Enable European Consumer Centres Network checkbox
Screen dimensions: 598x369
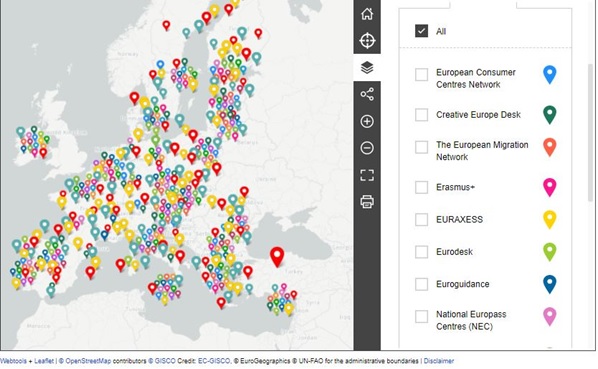coord(421,75)
